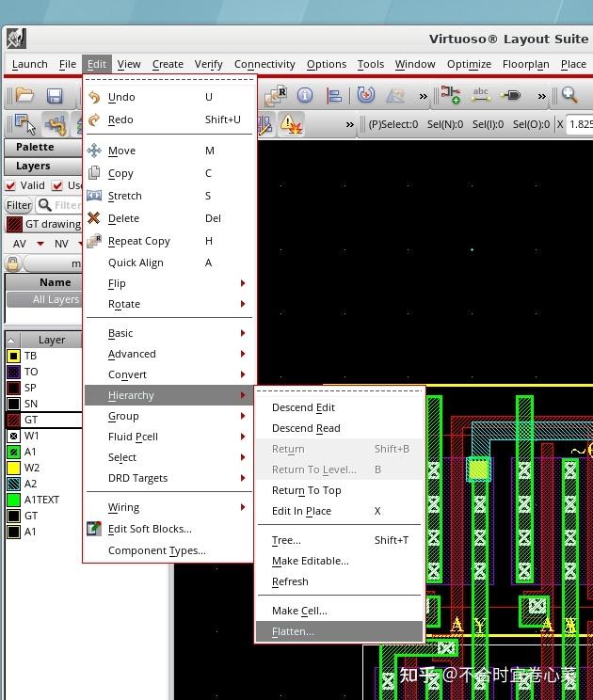Click the Create Label abc icon
The image size is (593, 700).
[480, 95]
